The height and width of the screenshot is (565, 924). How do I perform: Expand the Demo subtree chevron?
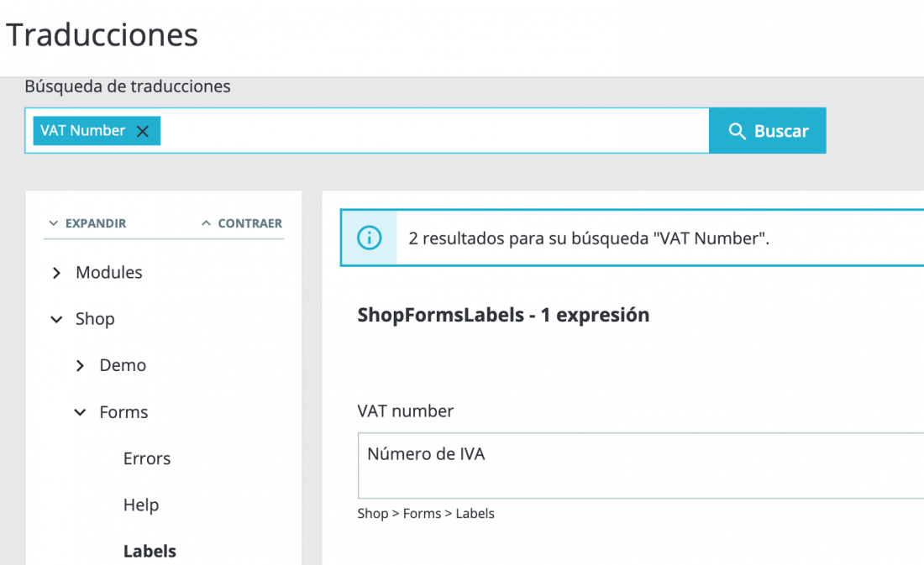pyautogui.click(x=80, y=366)
